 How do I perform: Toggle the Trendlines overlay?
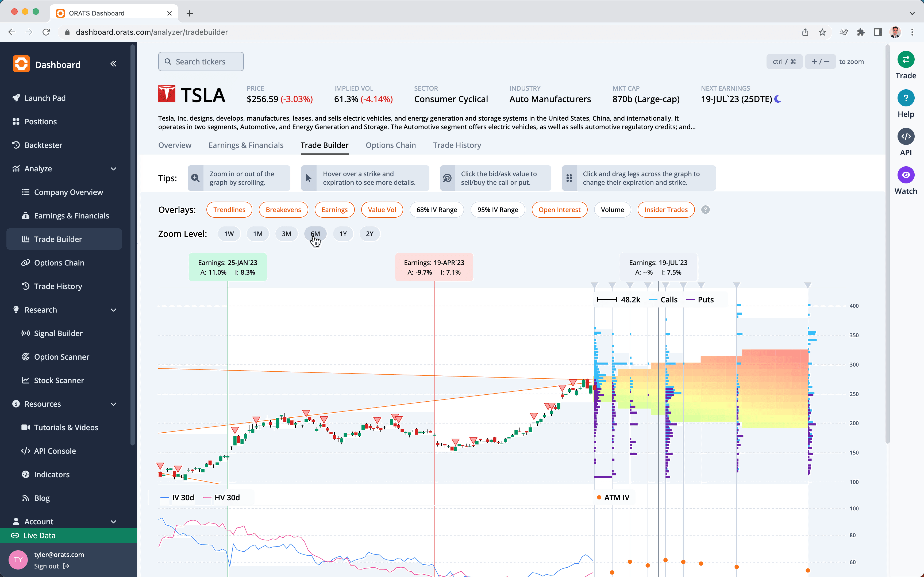pyautogui.click(x=229, y=210)
